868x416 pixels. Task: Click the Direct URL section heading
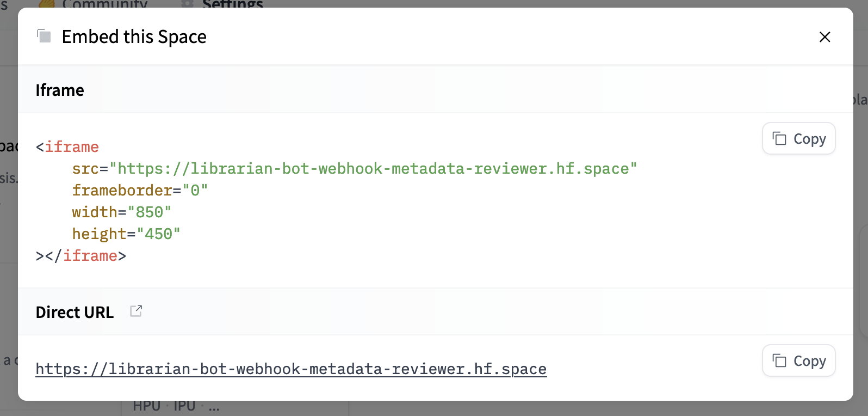(75, 313)
